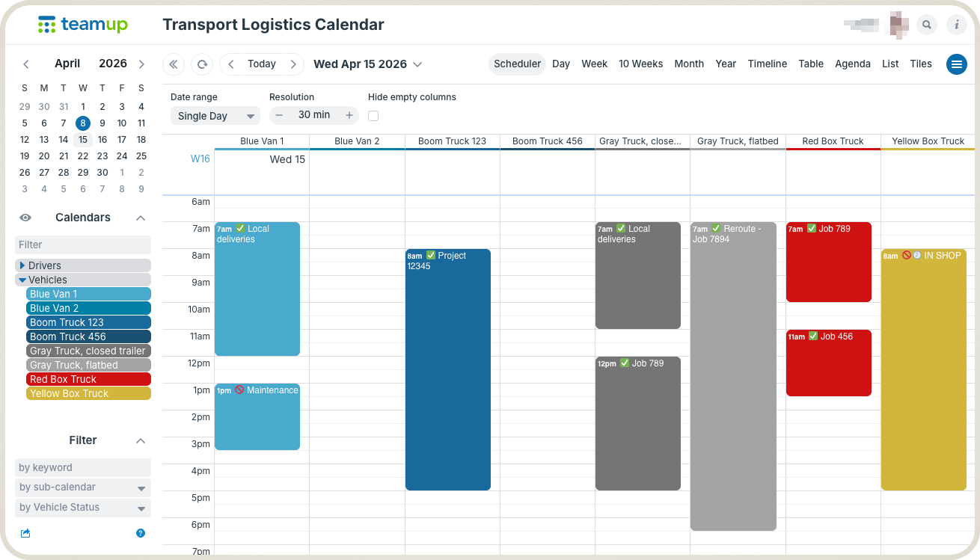
Task: Click the Today button
Action: (261, 64)
